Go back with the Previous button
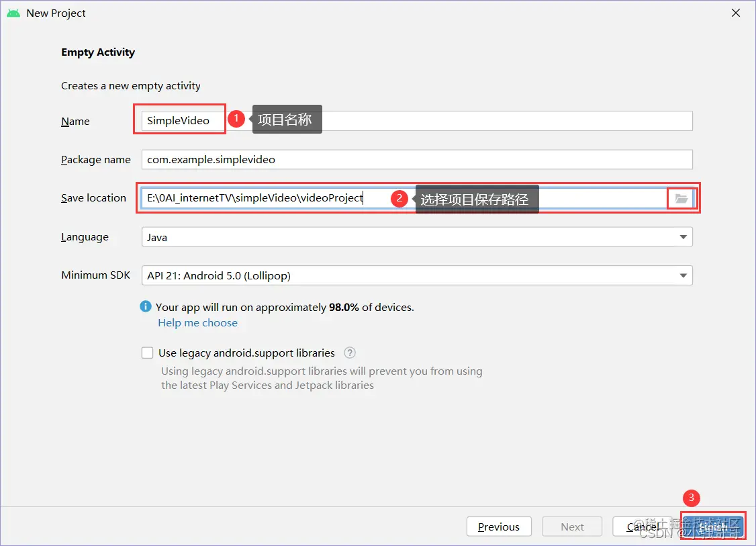The height and width of the screenshot is (546, 756). [499, 527]
